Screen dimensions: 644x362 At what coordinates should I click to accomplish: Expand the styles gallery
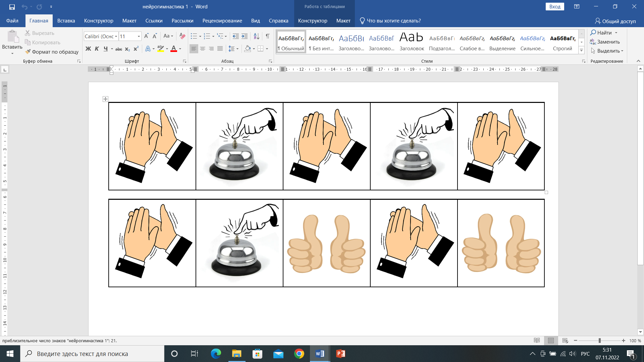(x=582, y=50)
